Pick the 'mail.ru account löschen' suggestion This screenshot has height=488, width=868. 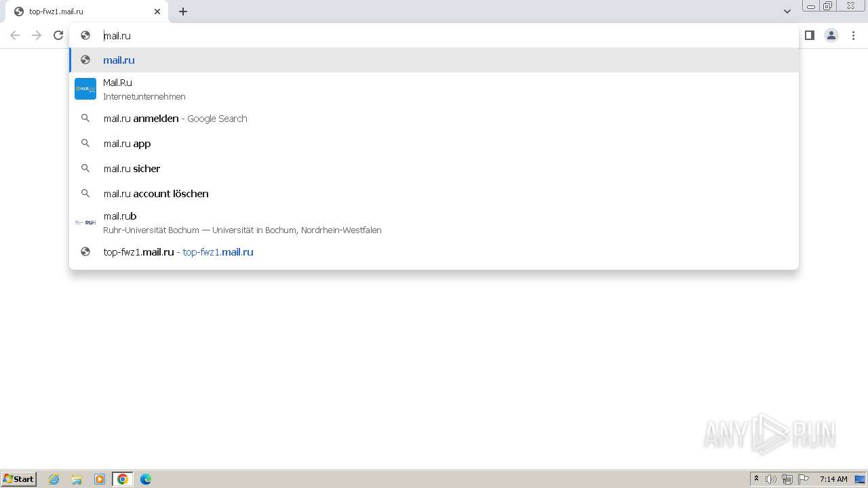pos(434,194)
